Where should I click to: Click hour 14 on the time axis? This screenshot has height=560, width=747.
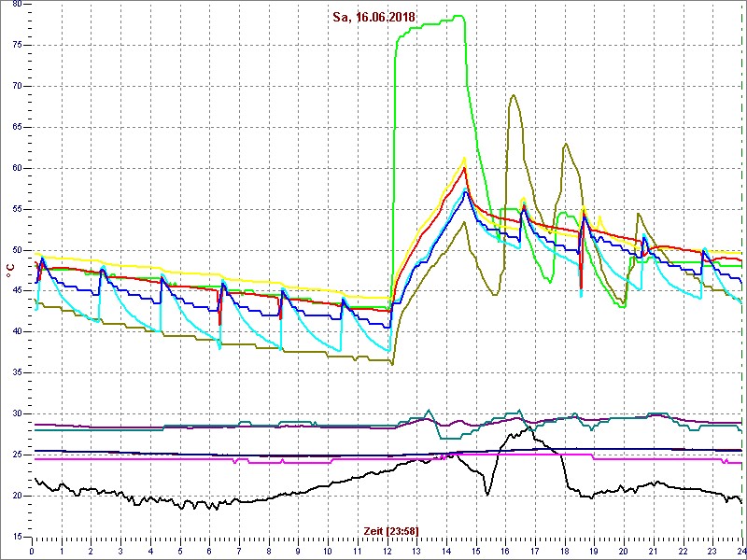coord(446,551)
